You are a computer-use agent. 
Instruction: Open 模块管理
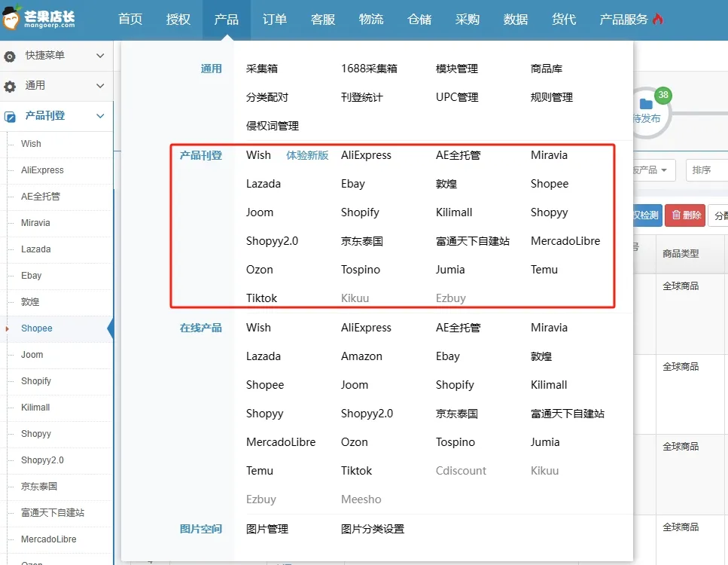(x=457, y=69)
